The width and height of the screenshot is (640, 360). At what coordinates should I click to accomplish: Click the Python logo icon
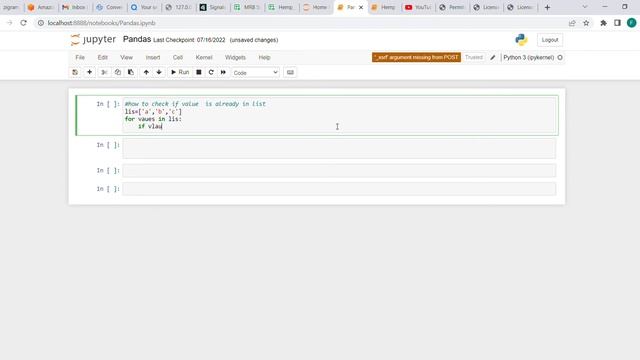(521, 40)
